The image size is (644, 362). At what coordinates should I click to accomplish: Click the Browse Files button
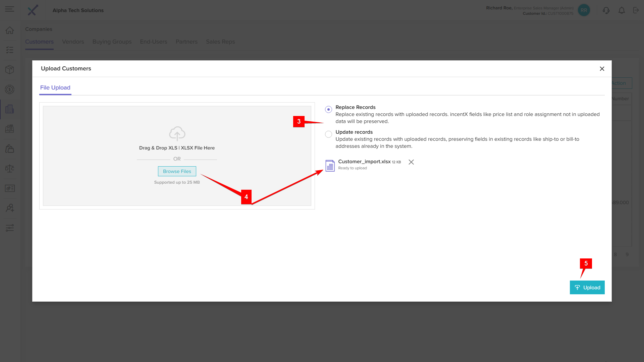coord(177,171)
